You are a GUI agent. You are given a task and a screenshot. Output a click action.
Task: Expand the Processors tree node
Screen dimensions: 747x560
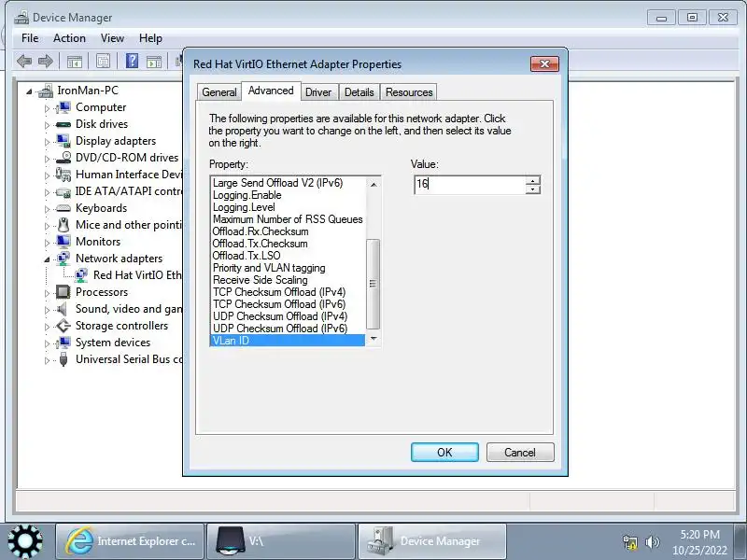tap(47, 293)
